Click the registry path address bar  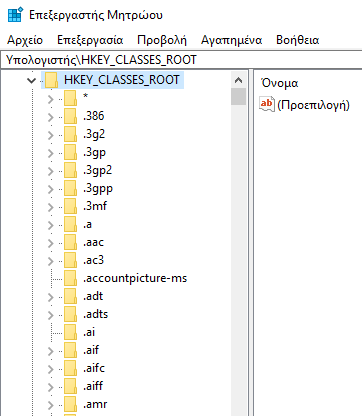[x=181, y=60]
